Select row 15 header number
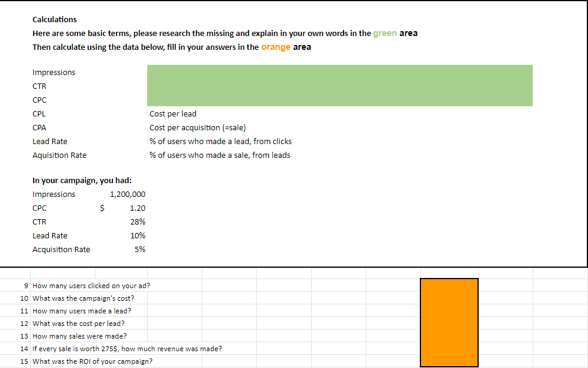The height and width of the screenshot is (368, 588). (24, 361)
